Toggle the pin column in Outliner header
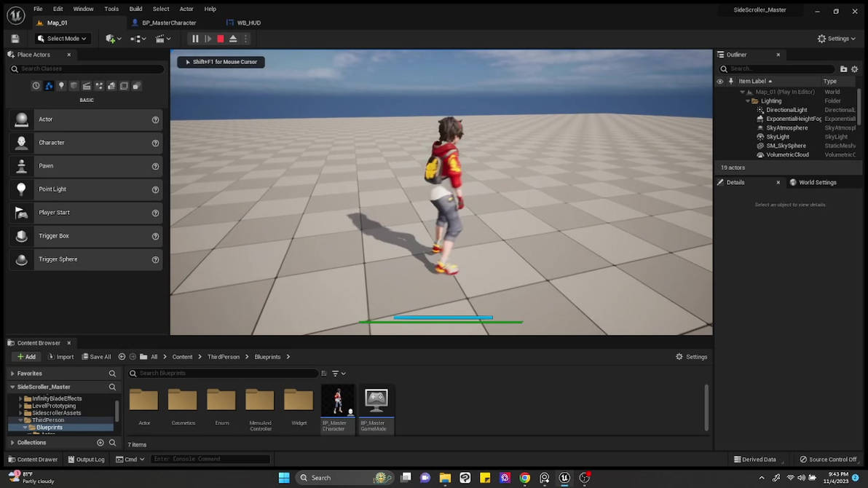 (x=730, y=81)
